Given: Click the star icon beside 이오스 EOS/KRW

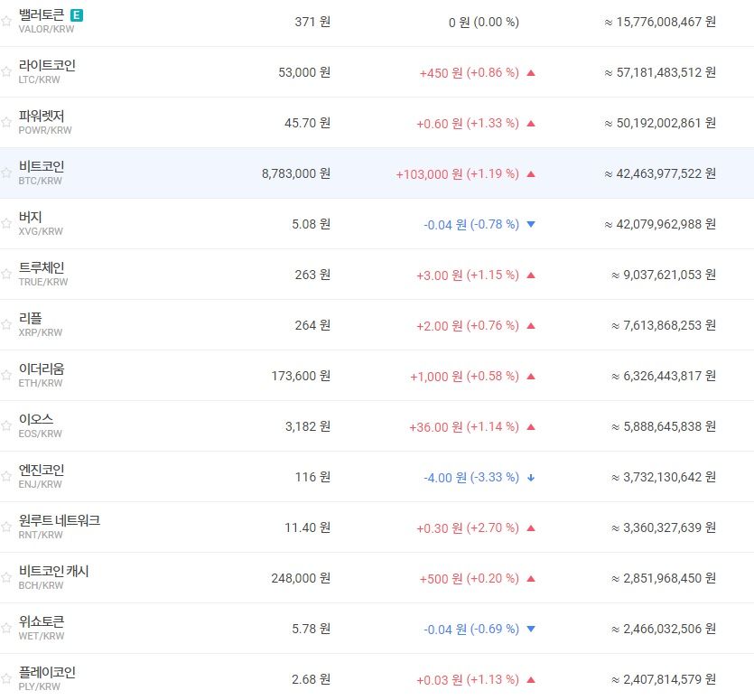Looking at the screenshot, I should (6, 426).
